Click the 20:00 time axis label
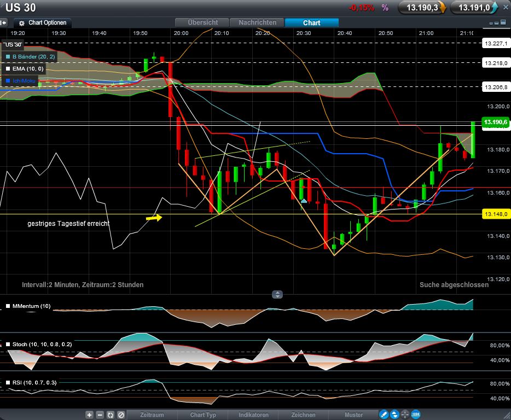Viewport: 511px width, 420px height. point(181,33)
